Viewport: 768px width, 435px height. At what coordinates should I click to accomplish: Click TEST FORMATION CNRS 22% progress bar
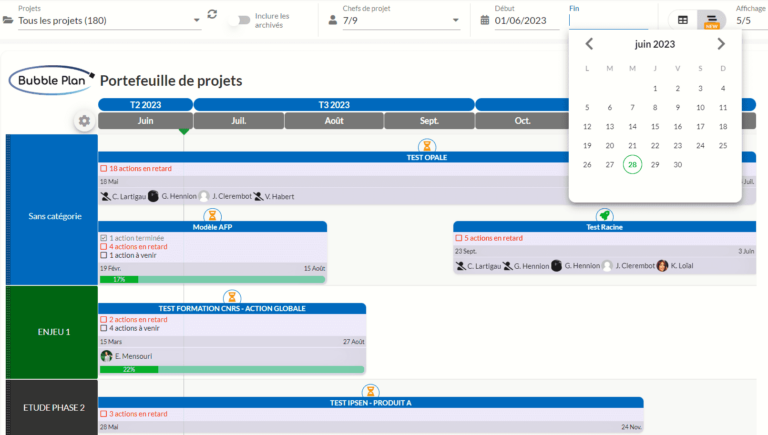tap(232, 369)
